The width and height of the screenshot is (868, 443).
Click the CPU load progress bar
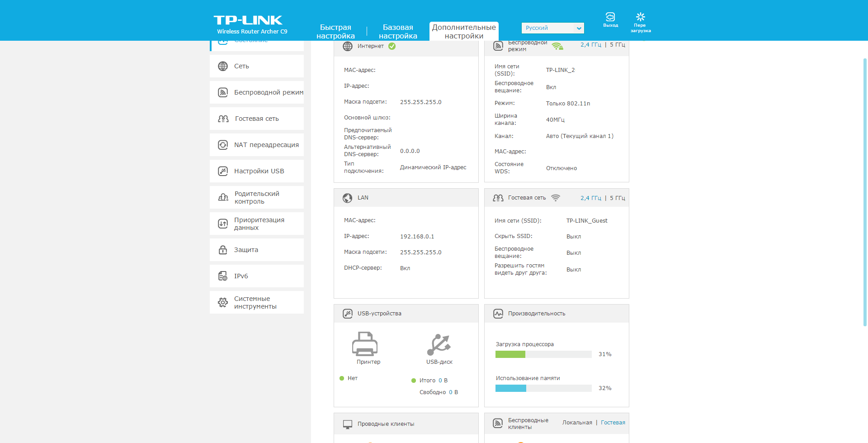pyautogui.click(x=543, y=354)
